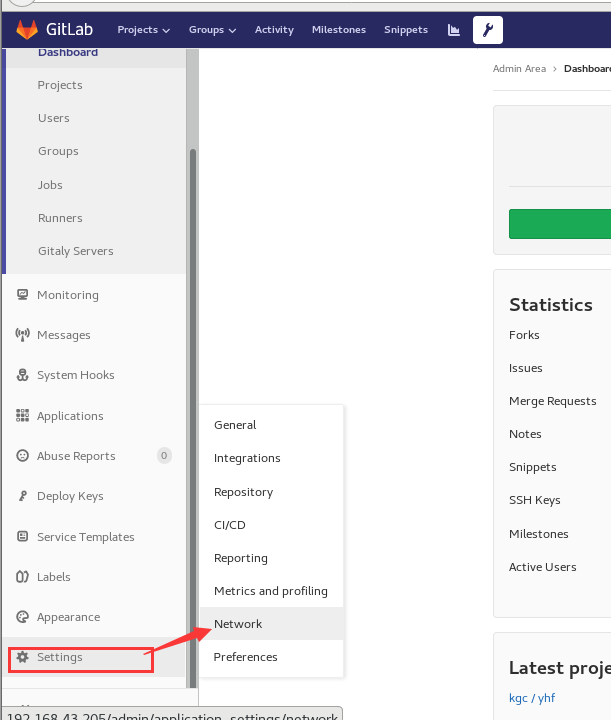Click the sidebar vertical scrollbar
Screen dimensions: 612x720
[193, 418]
